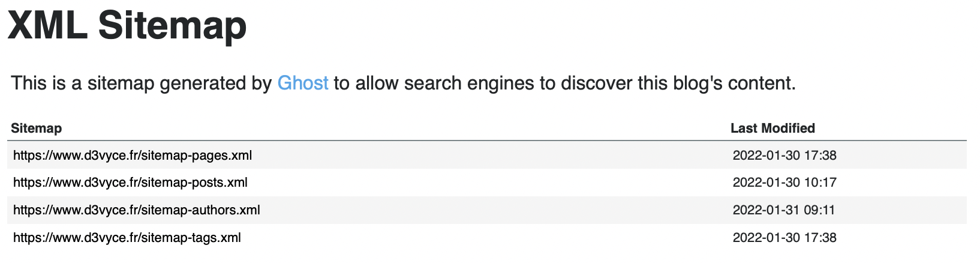Click the word Sitemap in the large heading
The width and height of the screenshot is (980, 263).
[x=173, y=25]
